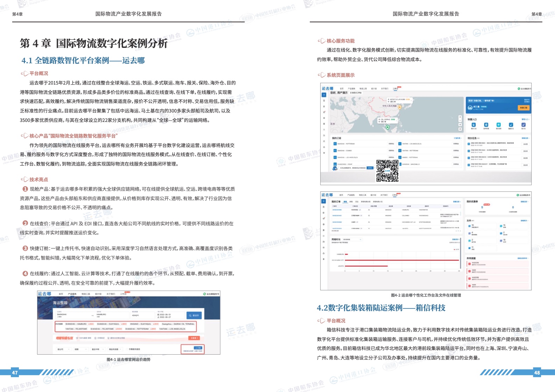Click the orange ship location pin on map
This screenshot has height=392, width=555.
point(400,107)
